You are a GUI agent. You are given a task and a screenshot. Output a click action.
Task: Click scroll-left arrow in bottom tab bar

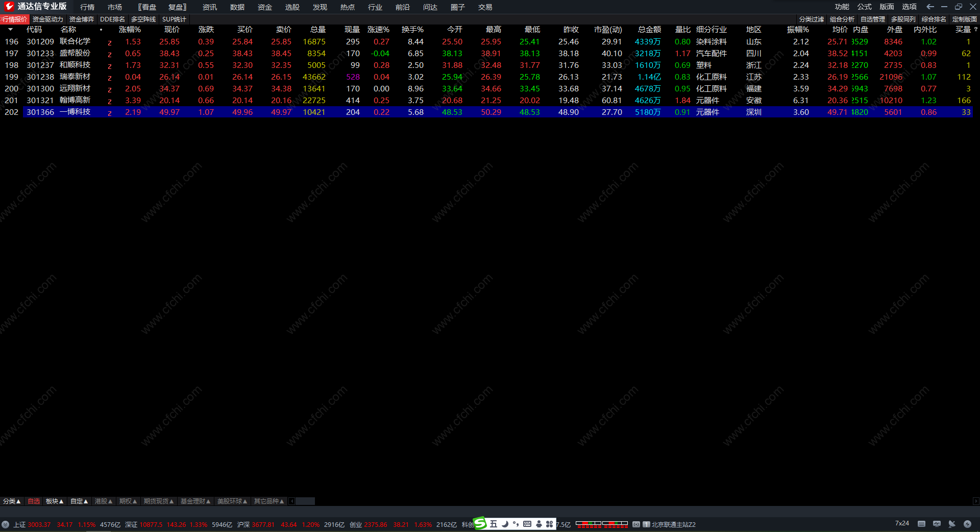[x=292, y=501]
